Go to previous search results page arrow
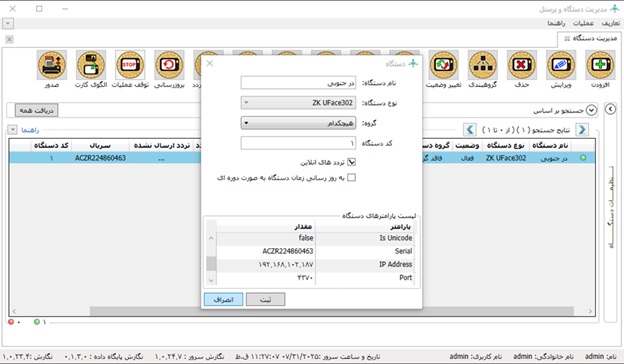Viewport: 624px width, 364px height. (x=470, y=130)
